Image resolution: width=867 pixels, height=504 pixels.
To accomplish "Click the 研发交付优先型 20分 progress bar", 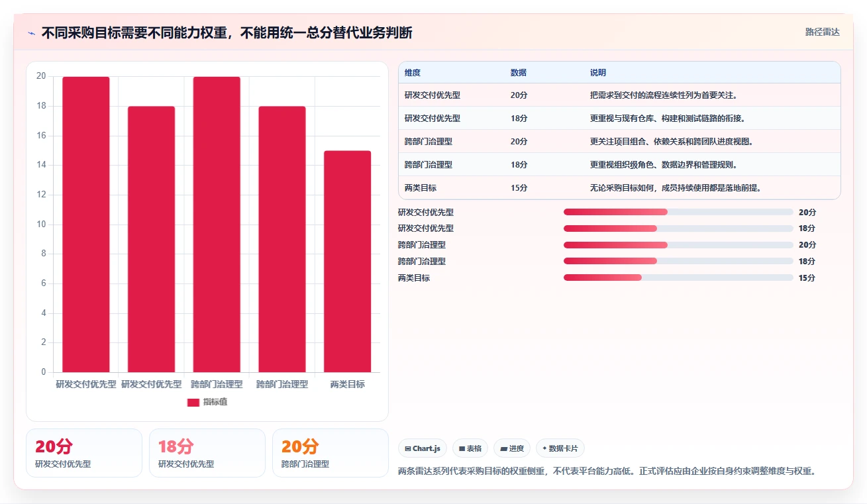I will [678, 212].
